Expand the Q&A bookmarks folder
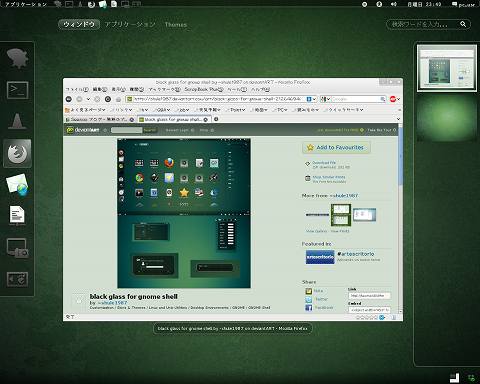Image resolution: width=480 pixels, height=384 pixels. pos(161,109)
